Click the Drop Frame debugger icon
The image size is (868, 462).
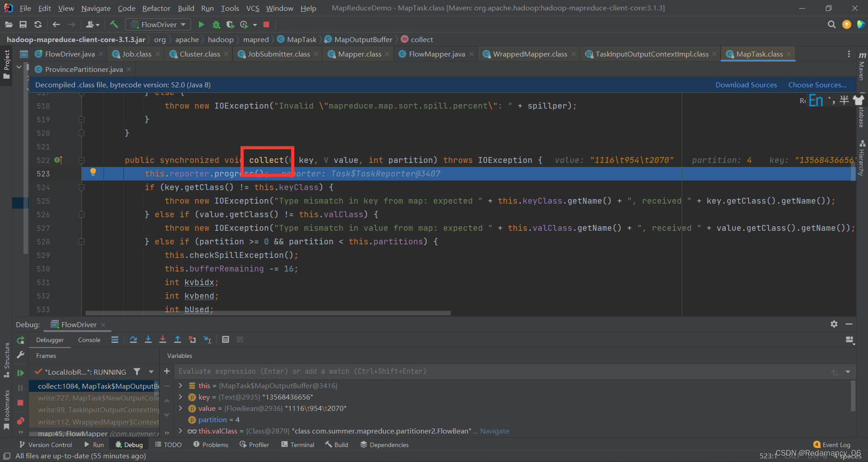click(192, 339)
